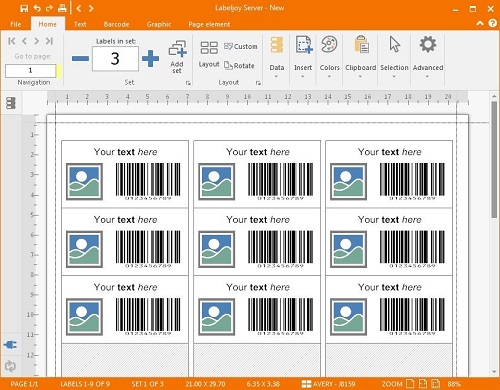The width and height of the screenshot is (500, 390).
Task: Click the Add set icon
Action: (177, 57)
